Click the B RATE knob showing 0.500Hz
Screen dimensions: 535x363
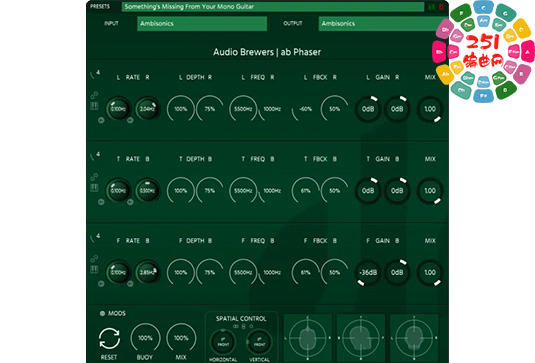(x=147, y=191)
